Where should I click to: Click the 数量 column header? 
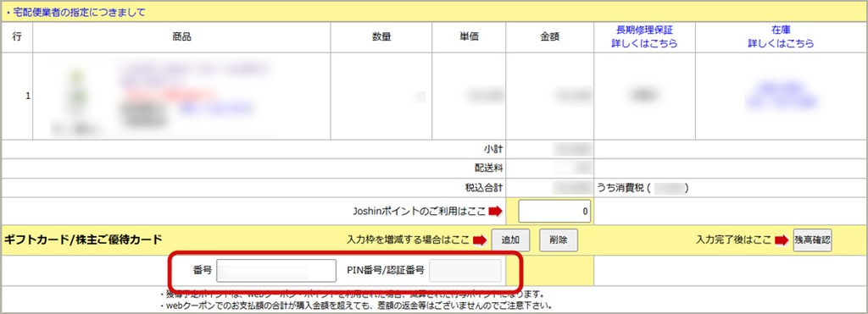click(381, 37)
